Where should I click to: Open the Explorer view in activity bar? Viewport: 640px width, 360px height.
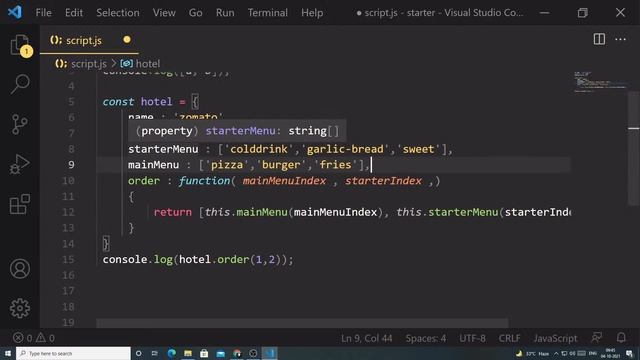pos(20,45)
